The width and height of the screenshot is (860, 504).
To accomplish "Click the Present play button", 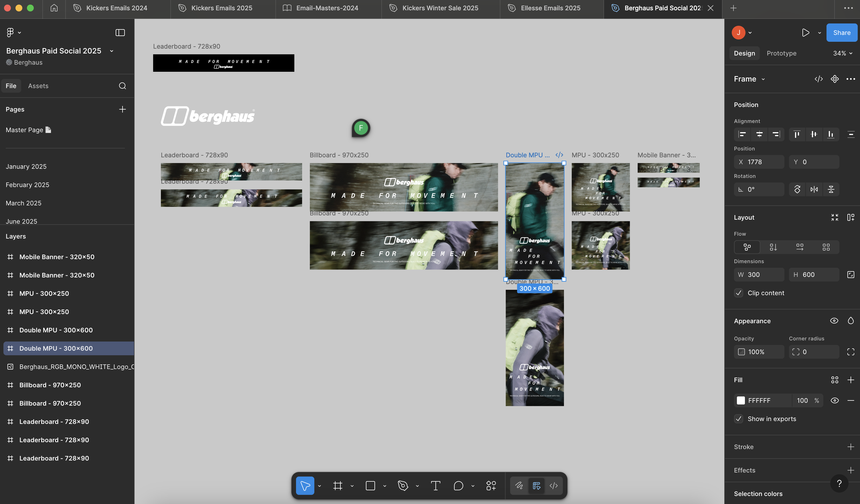I will click(x=805, y=33).
